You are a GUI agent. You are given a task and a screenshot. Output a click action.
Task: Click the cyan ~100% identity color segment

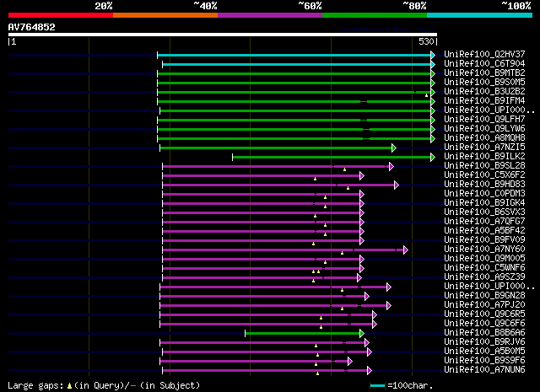coord(480,15)
